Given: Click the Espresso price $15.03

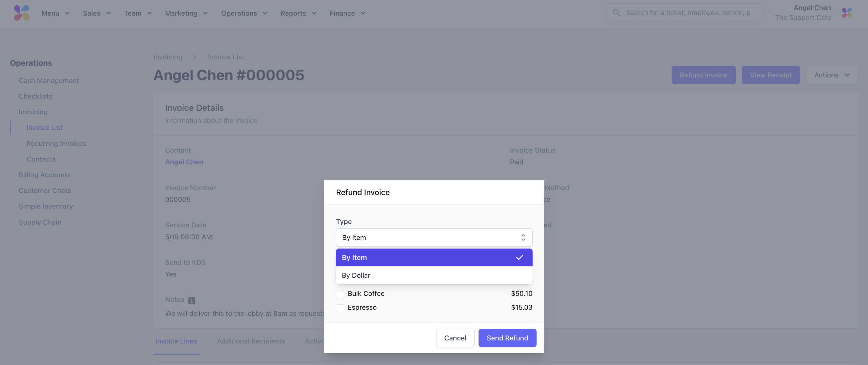Looking at the screenshot, I should tap(521, 307).
